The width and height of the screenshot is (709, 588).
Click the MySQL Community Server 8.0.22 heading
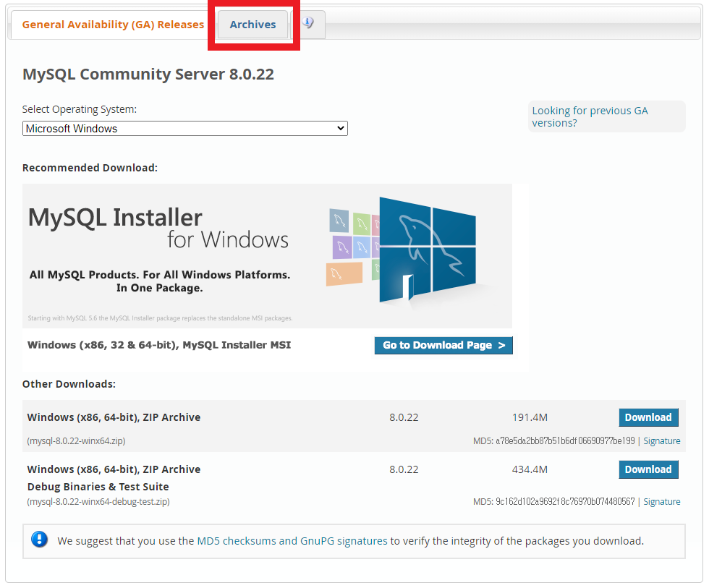tap(148, 74)
